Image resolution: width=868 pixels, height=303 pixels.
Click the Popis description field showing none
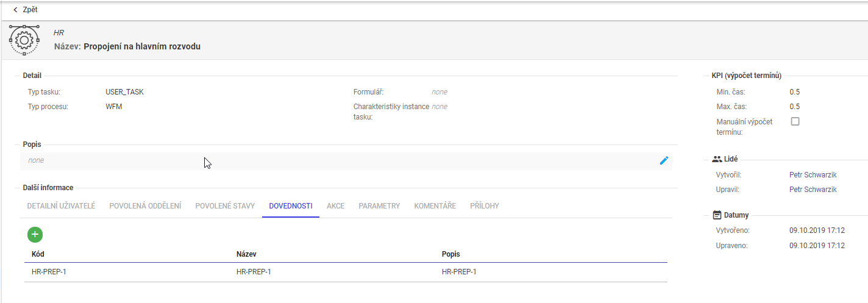341,160
